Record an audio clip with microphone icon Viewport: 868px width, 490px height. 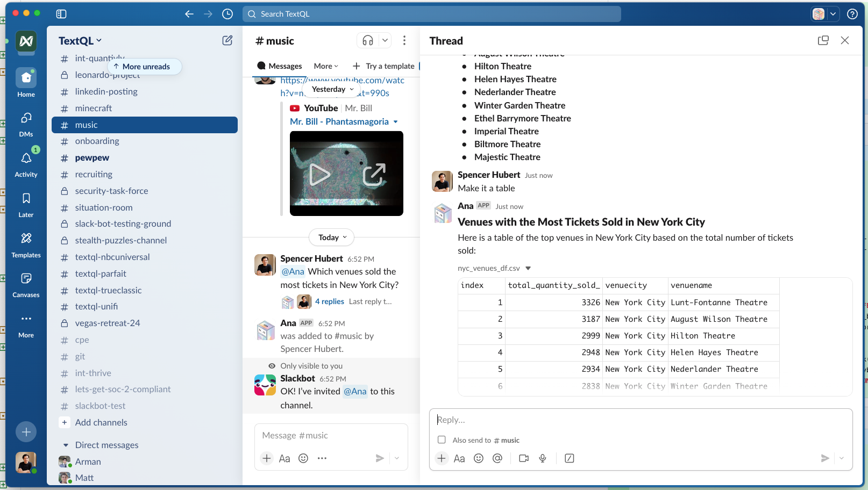(543, 458)
